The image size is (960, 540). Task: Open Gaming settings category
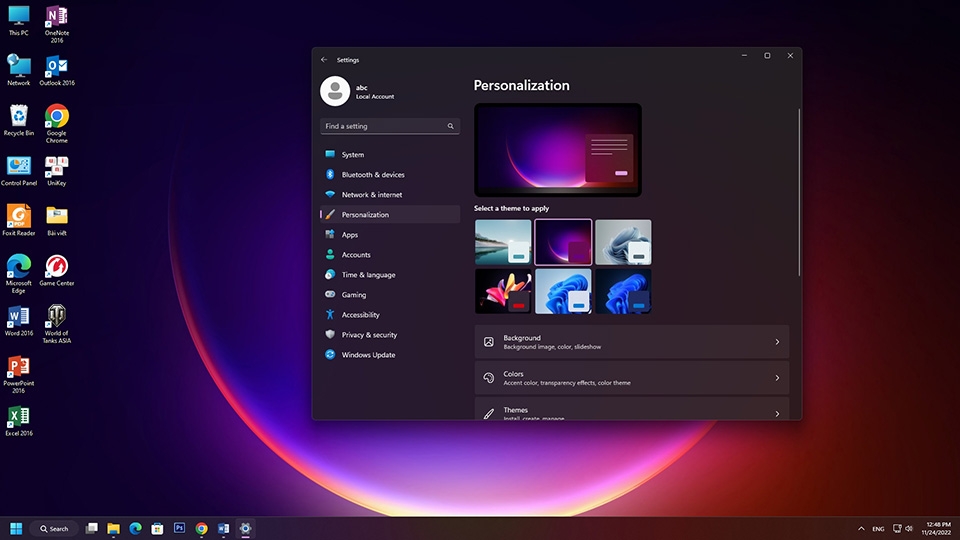click(x=390, y=294)
